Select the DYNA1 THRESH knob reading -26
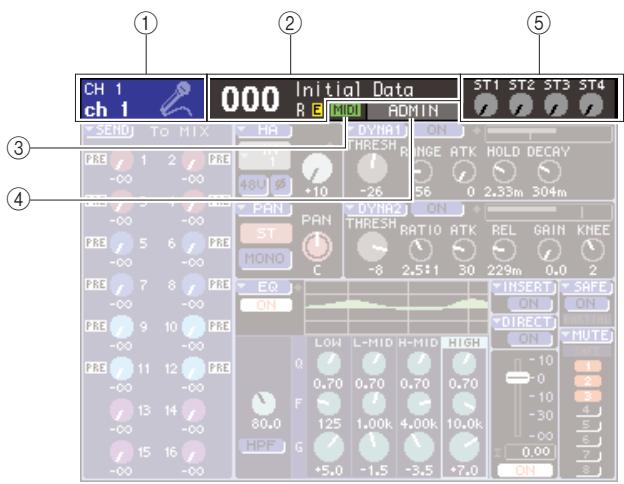 click(372, 168)
